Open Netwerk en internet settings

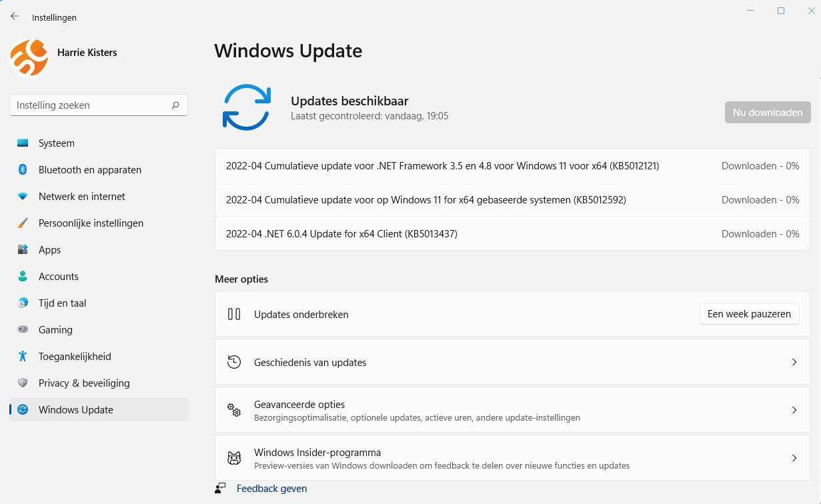pos(99,197)
